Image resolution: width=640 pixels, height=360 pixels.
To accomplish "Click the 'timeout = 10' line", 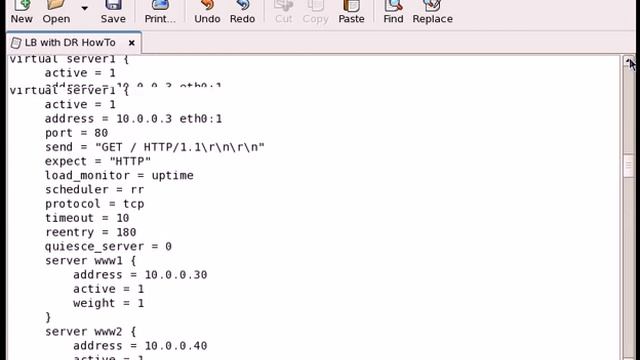I will coord(87,218).
